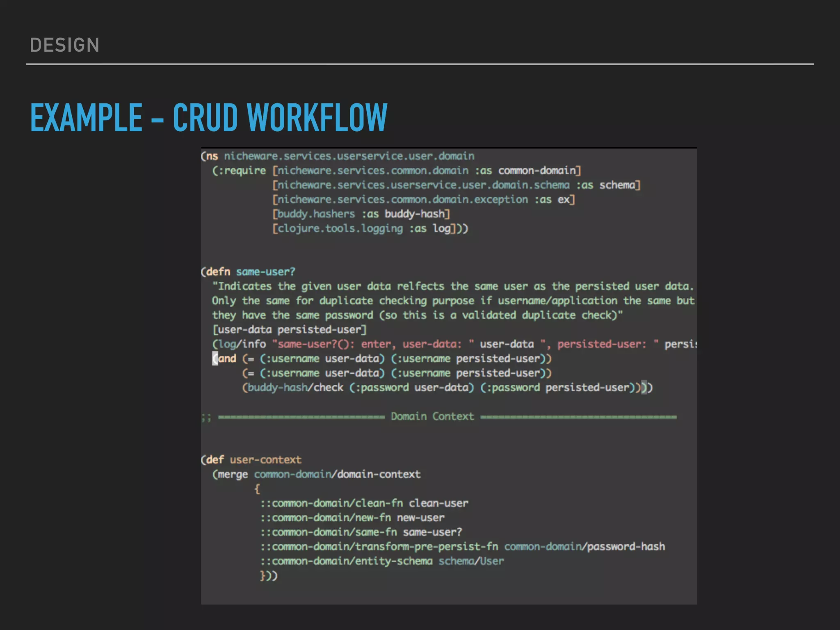Click the clojure.tools.logging :as log line
The height and width of the screenshot is (630, 840).
[370, 228]
